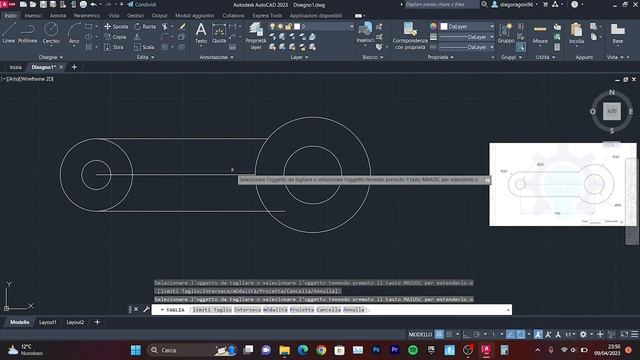Click the Scala scale tool

pyautogui.click(x=144, y=47)
